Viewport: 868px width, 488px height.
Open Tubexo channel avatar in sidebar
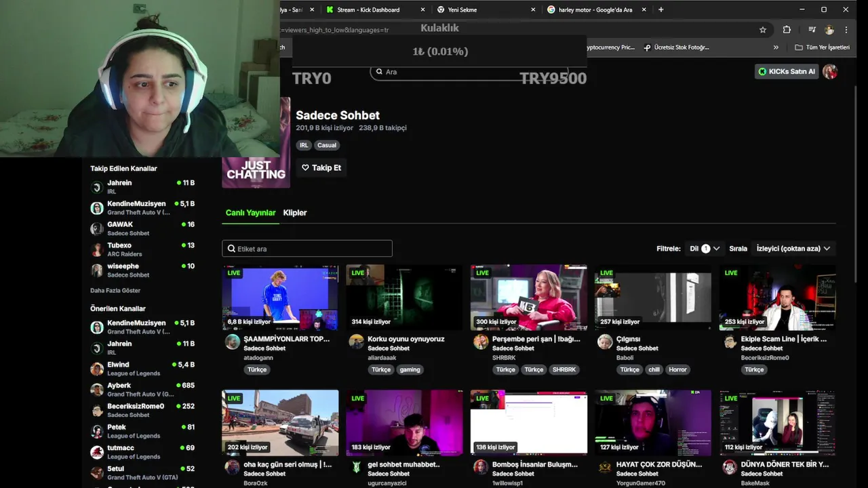[97, 249]
